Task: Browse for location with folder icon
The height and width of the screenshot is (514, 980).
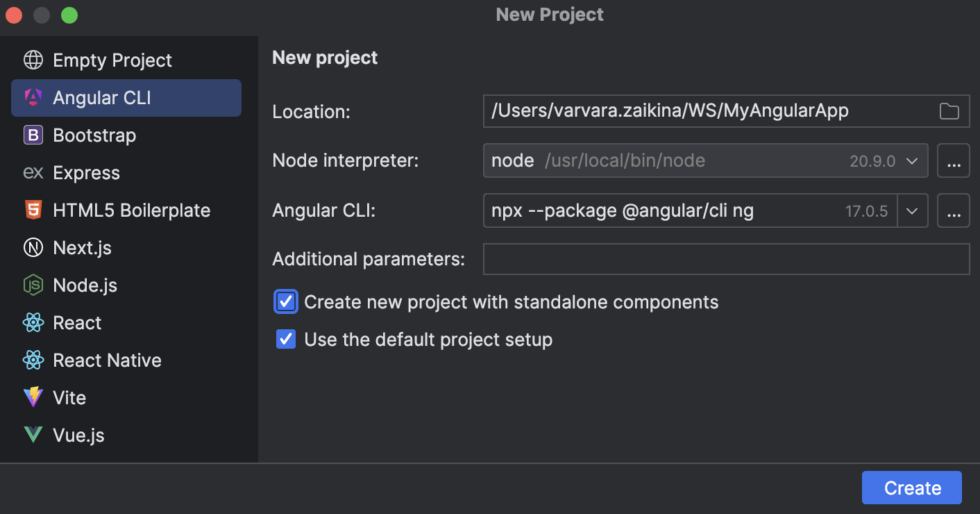Action: point(949,111)
